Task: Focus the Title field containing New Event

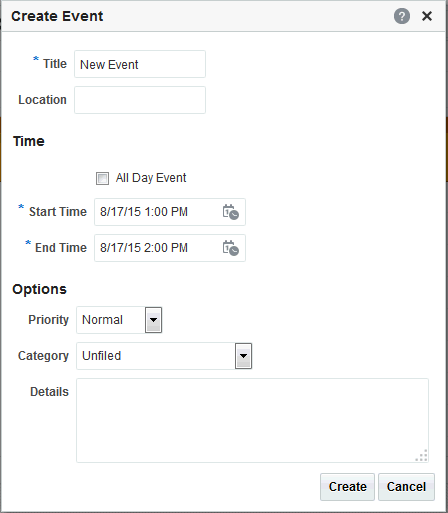Action: [x=140, y=64]
